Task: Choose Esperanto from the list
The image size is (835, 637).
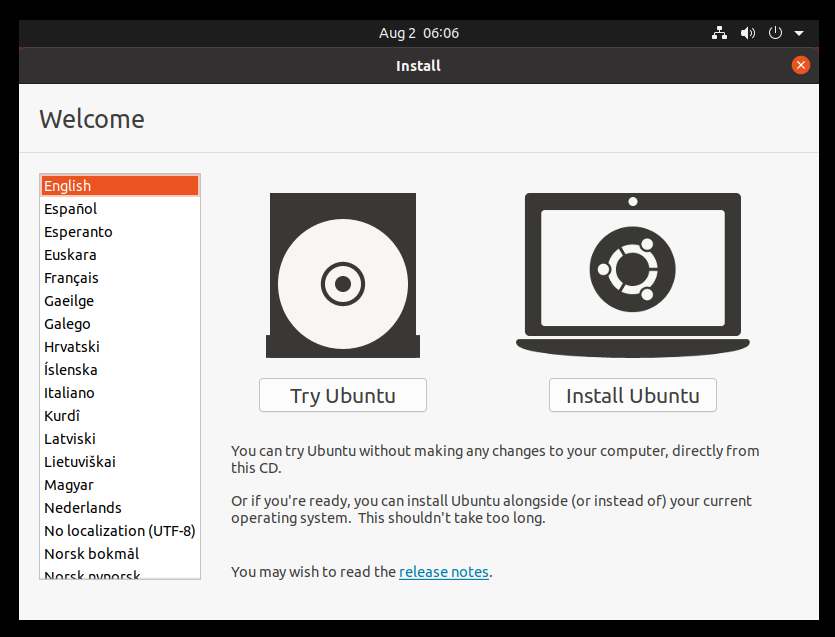Action: pyautogui.click(x=120, y=232)
